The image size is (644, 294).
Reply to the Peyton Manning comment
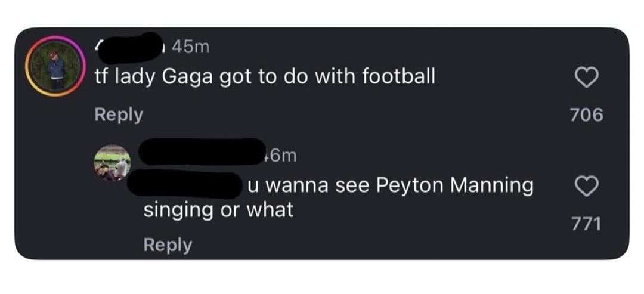click(168, 245)
